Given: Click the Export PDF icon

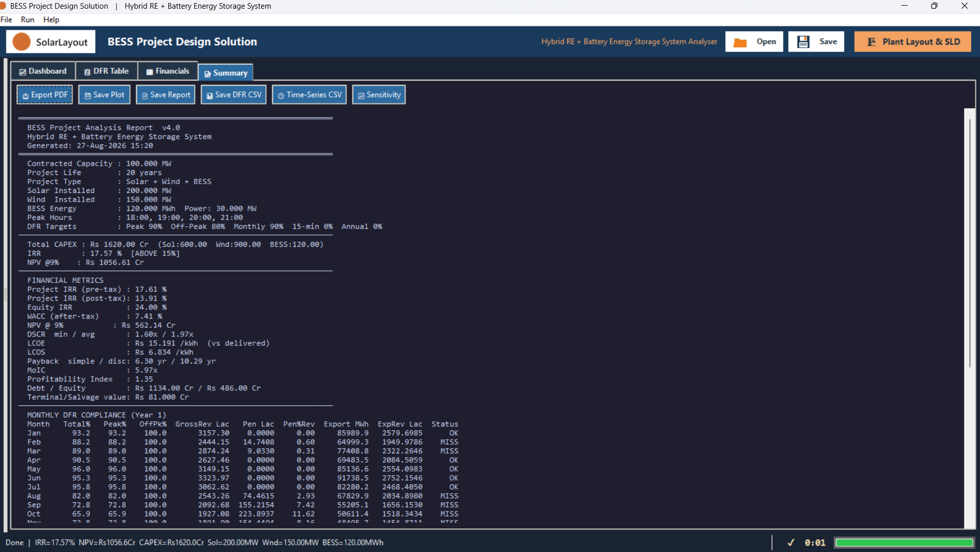Looking at the screenshot, I should [x=26, y=95].
